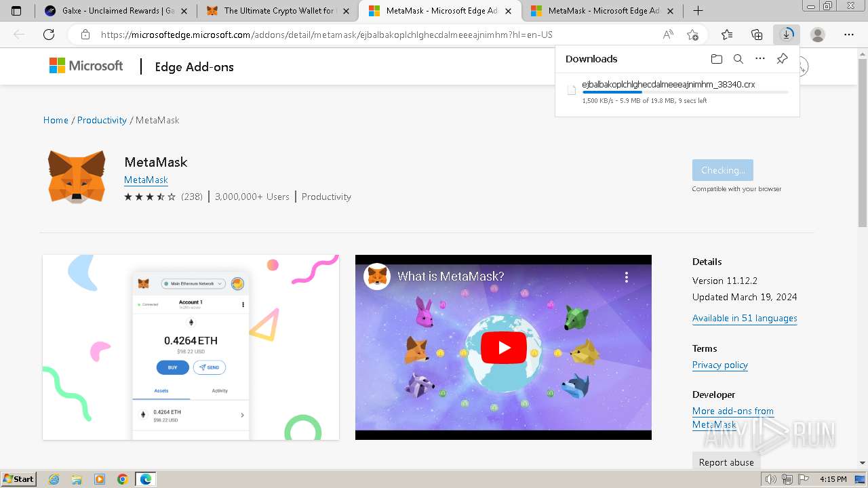
Task: Open the Windows Start button
Action: [x=19, y=479]
